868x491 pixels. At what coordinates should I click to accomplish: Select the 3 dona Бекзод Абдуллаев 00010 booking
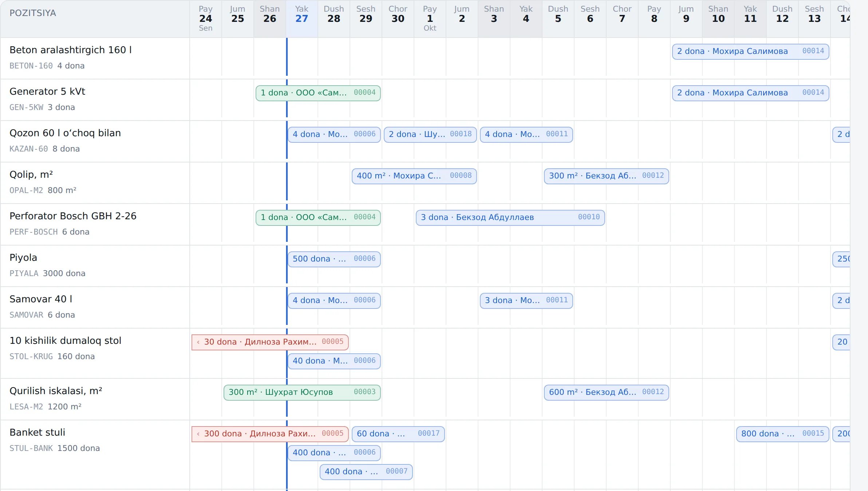pos(510,217)
